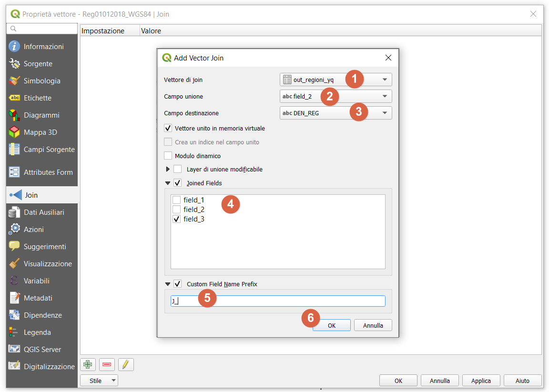Open the Vettore di join dropdown

(x=335, y=80)
